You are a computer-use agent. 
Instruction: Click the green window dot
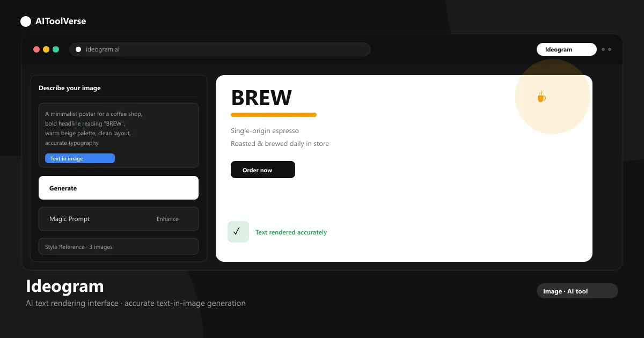56,49
